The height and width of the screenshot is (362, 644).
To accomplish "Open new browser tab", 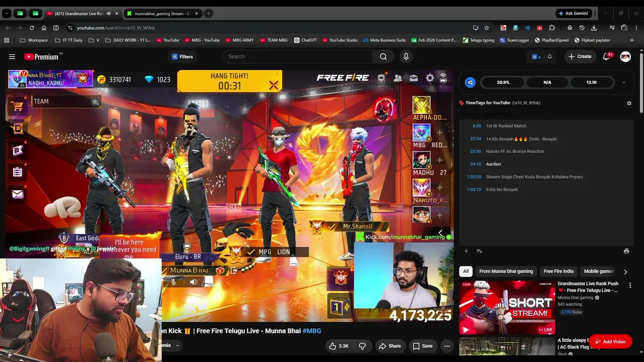I will click(x=208, y=14).
